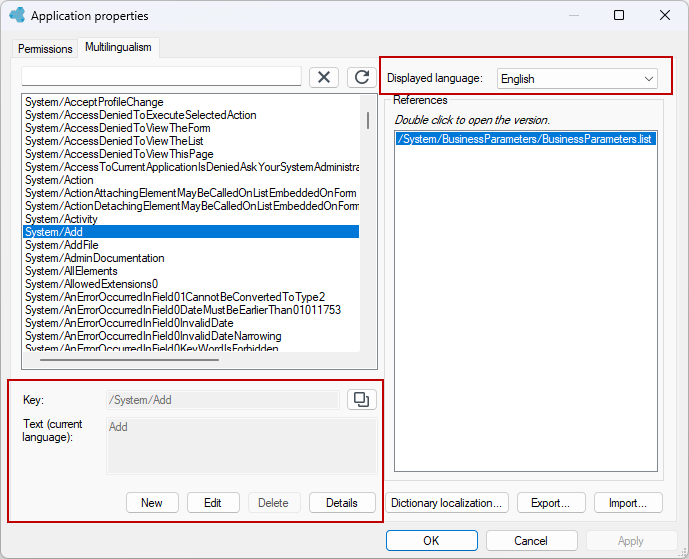Viewport: 689px width, 559px height.
Task: Select System/AccessDeniedToViewThisPage entry
Action: tap(191, 154)
